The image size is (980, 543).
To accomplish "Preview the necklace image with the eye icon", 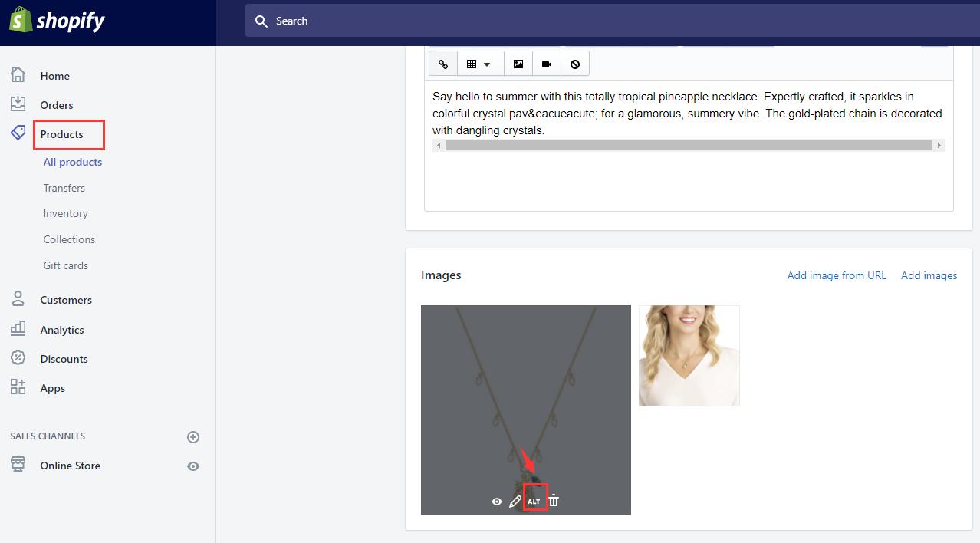I will point(496,501).
